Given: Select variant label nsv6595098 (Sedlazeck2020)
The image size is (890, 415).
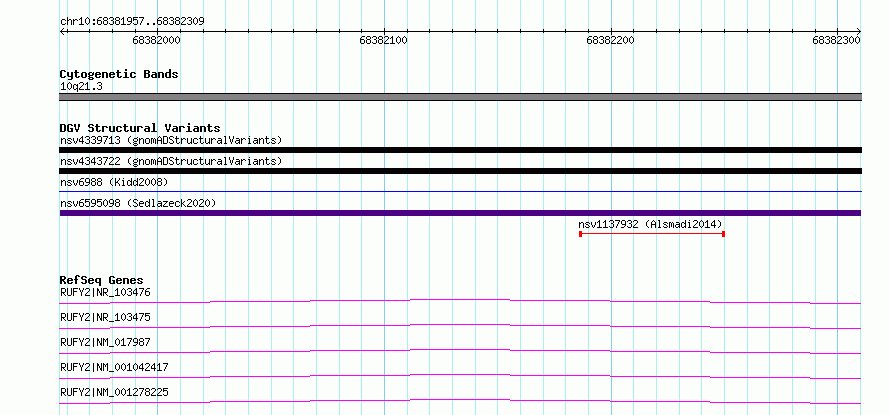Looking at the screenshot, I should pyautogui.click(x=138, y=203).
